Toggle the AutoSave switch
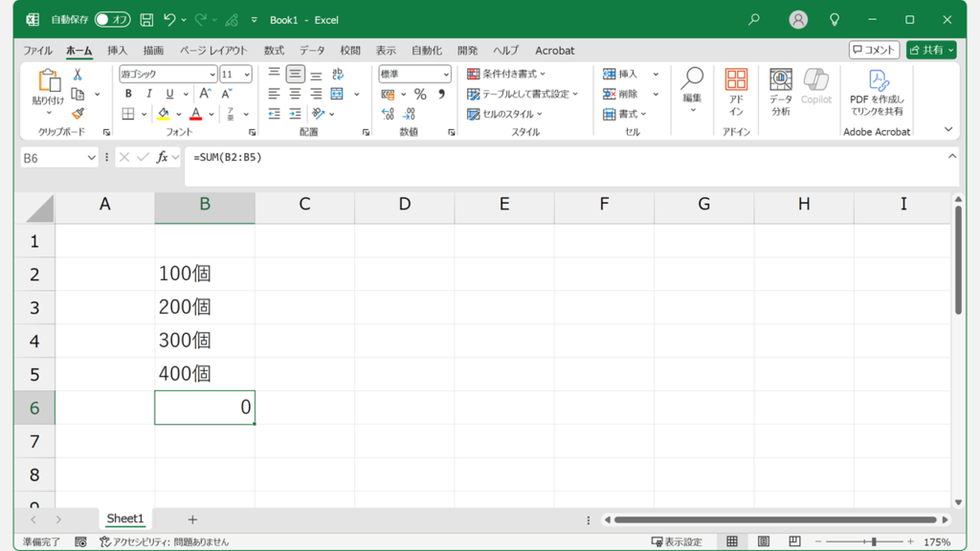The height and width of the screenshot is (551, 980). click(113, 20)
